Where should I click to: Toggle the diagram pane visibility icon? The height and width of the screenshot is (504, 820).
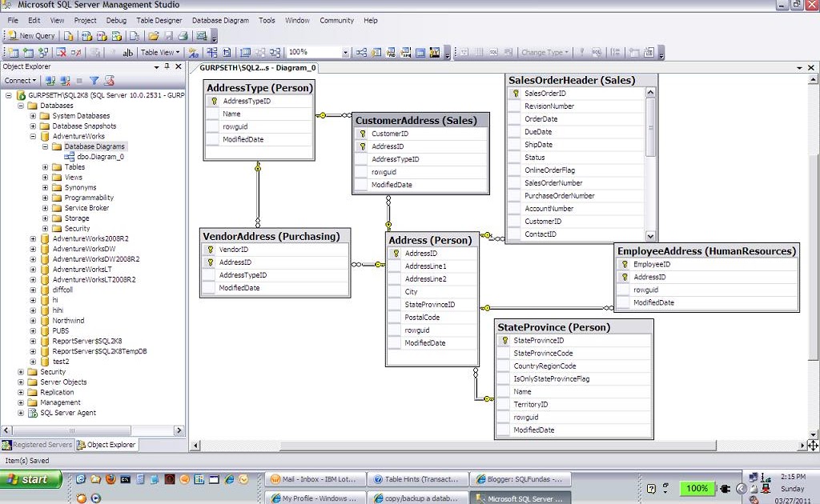(x=464, y=53)
